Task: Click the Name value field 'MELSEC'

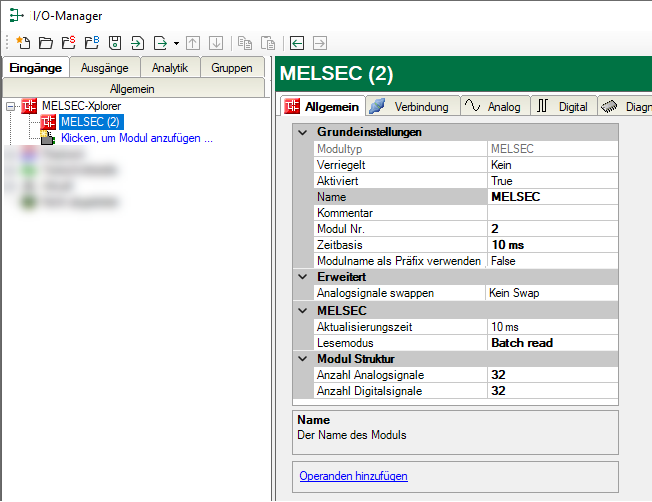Action: tap(553, 197)
